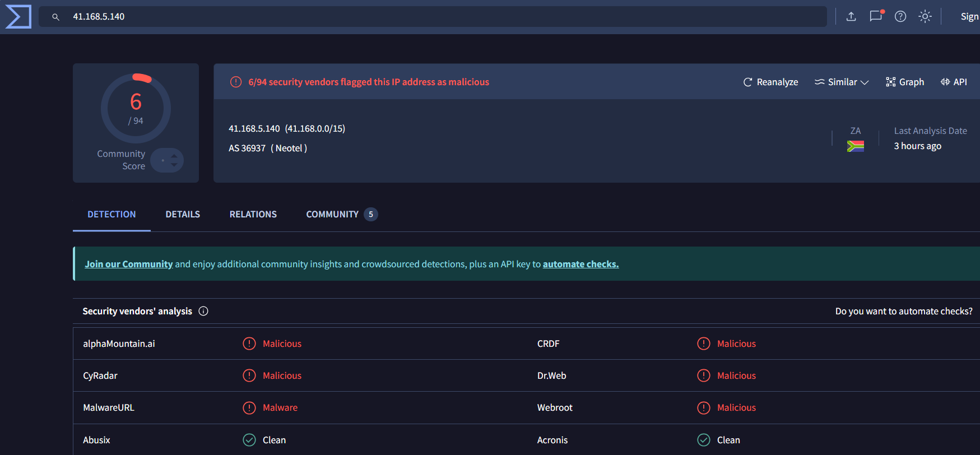Click the '3 hours ago' analysis date

pyautogui.click(x=918, y=146)
